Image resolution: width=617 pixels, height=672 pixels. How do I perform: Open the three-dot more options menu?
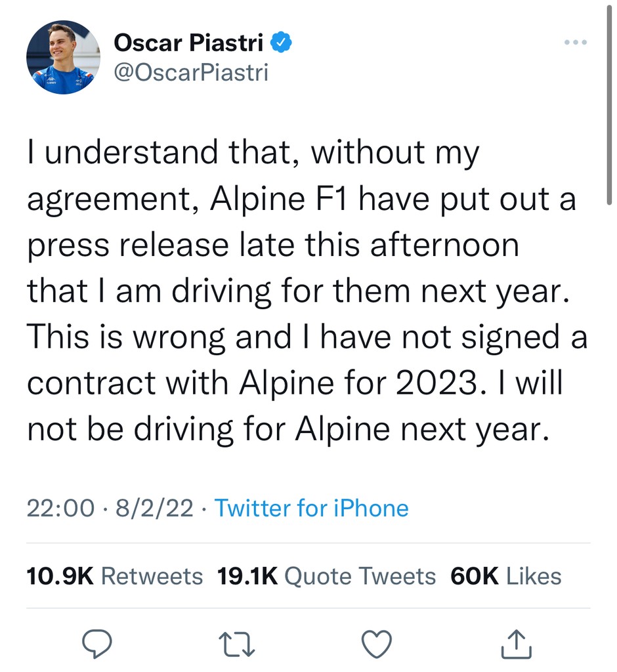point(576,43)
